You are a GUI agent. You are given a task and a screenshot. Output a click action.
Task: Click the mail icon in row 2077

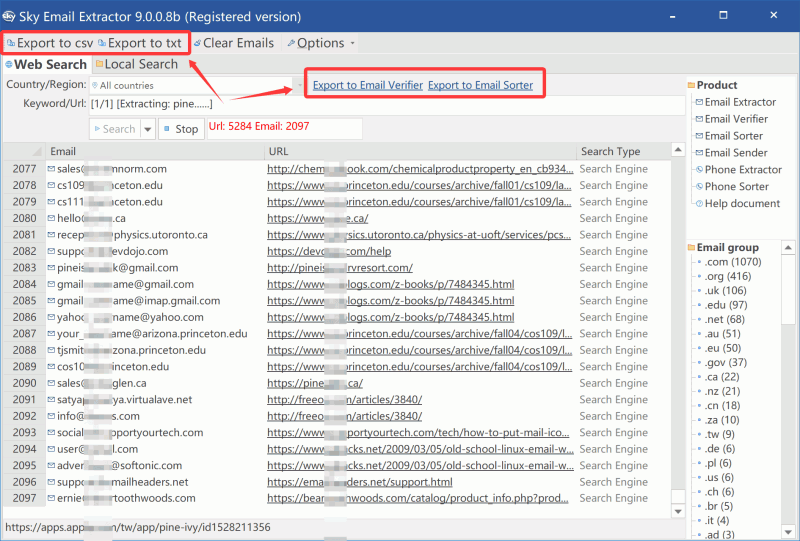(x=51, y=168)
